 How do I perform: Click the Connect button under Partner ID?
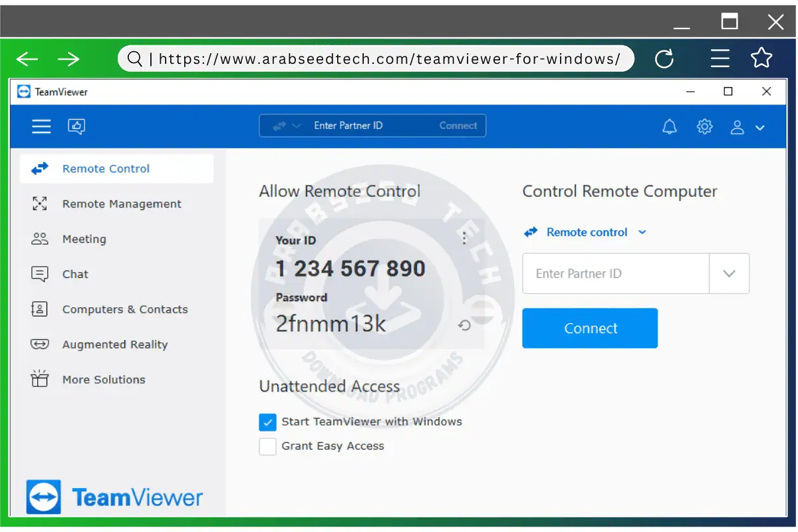[x=590, y=328]
